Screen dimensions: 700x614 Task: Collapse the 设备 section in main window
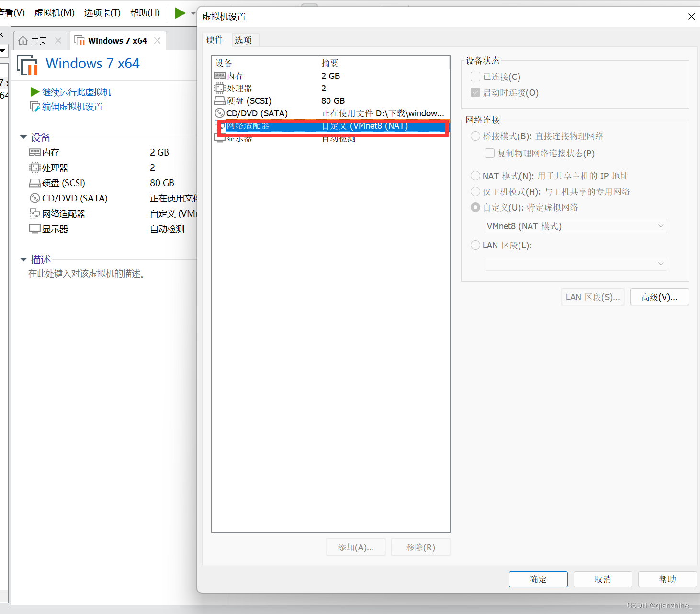click(23, 137)
